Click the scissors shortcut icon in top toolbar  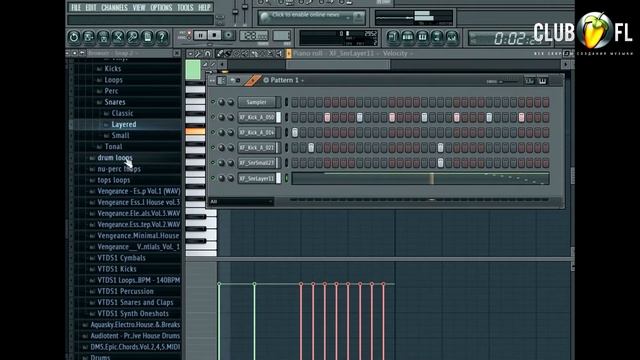tap(118, 37)
